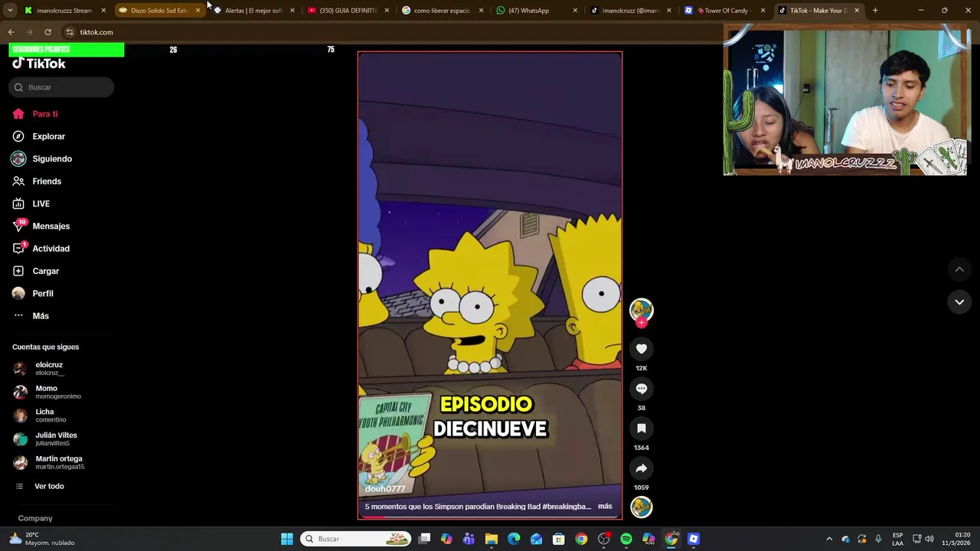Open weather widget 20°C

[42, 539]
